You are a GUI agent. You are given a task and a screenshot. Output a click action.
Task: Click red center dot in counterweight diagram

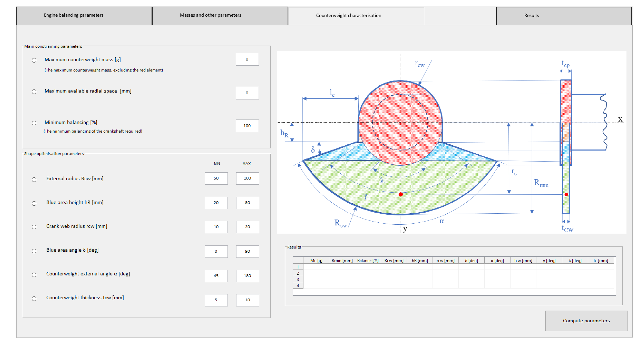tap(400, 194)
